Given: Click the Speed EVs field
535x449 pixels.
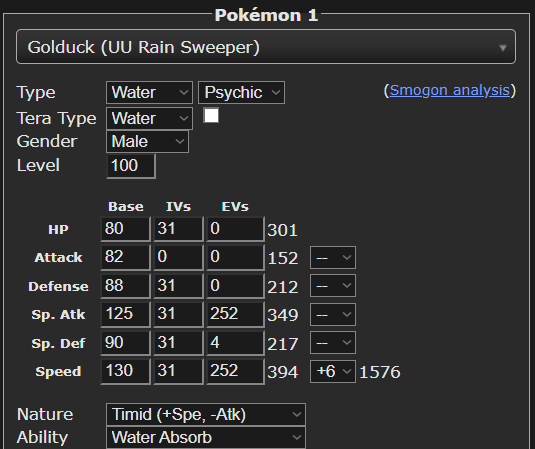Looking at the screenshot, I should pos(235,372).
